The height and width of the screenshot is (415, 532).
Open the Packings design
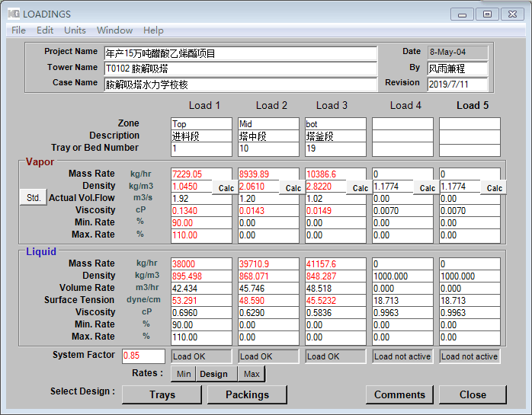pyautogui.click(x=248, y=394)
